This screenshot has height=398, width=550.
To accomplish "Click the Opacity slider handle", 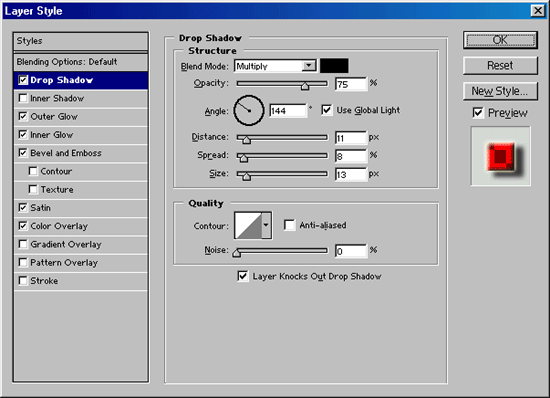I will (x=305, y=86).
